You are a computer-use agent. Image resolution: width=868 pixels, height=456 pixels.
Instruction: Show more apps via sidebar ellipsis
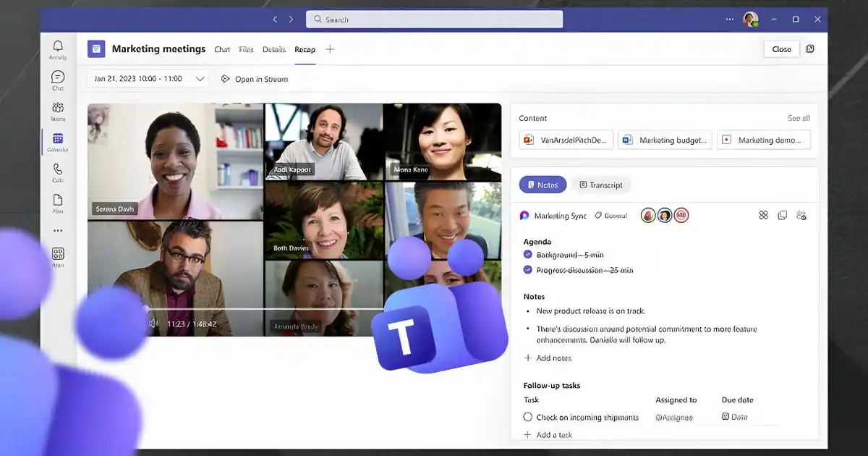(x=58, y=231)
